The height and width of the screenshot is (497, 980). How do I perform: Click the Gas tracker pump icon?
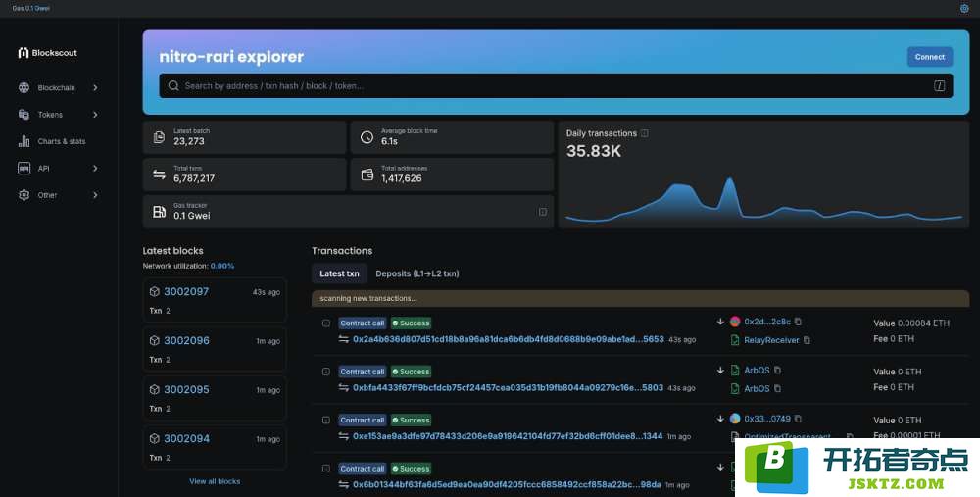(160, 212)
